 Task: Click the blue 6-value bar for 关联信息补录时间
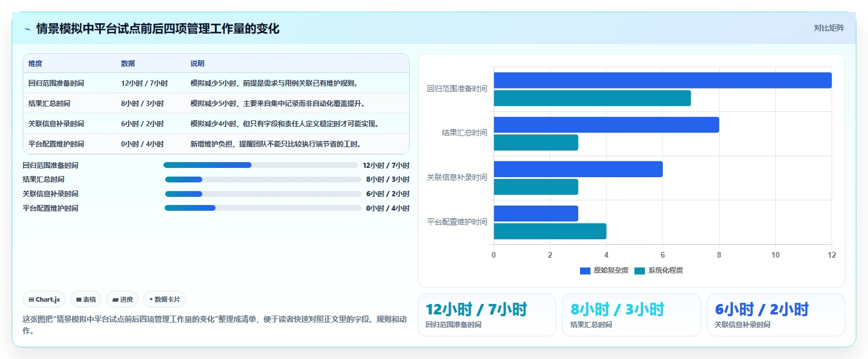point(578,169)
